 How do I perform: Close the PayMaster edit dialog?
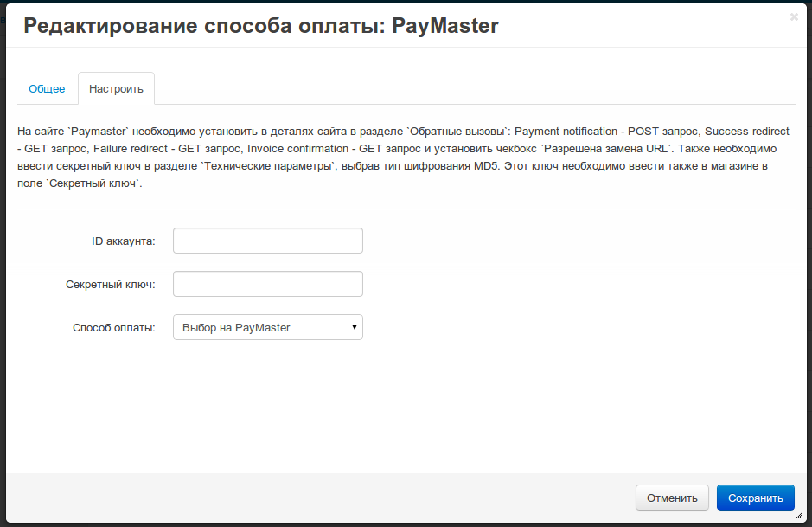[x=794, y=16]
